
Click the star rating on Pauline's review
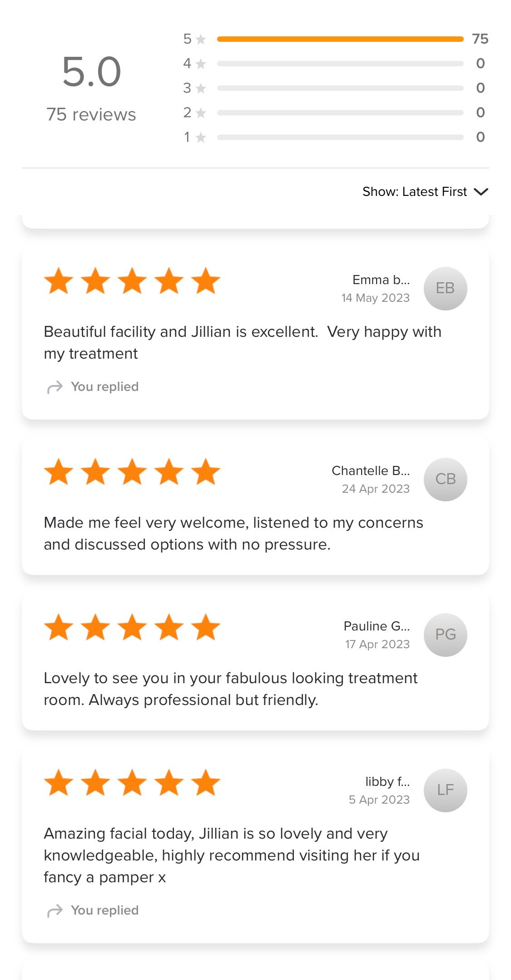click(132, 627)
